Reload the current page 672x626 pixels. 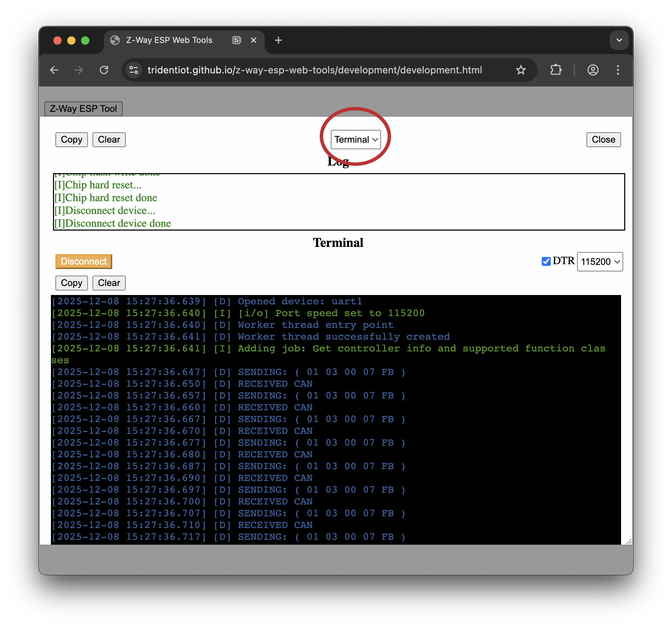tap(104, 70)
